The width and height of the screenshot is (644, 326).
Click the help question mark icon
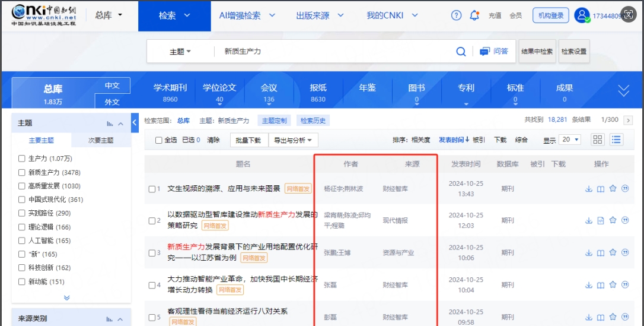456,15
